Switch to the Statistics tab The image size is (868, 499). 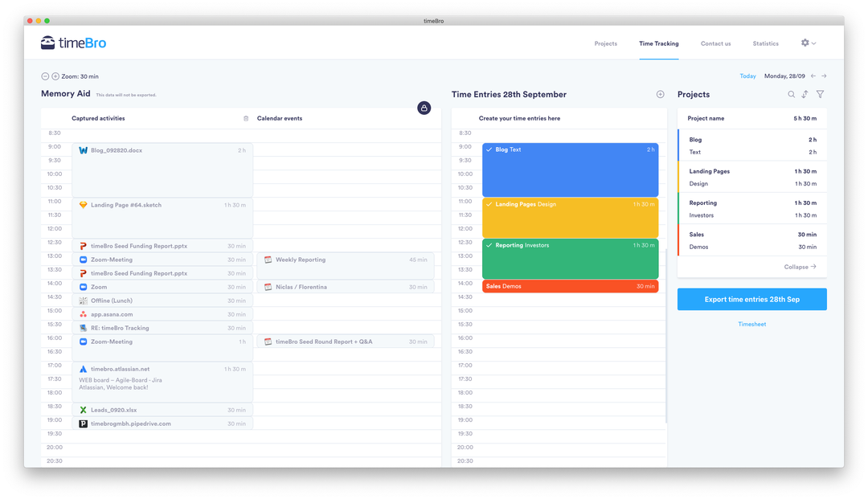(765, 43)
